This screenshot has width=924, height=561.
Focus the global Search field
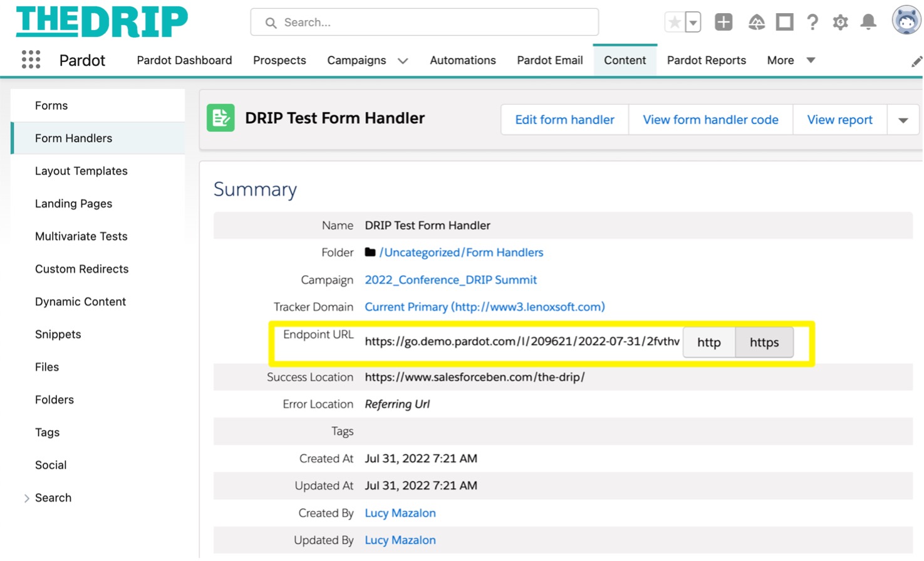tap(424, 23)
